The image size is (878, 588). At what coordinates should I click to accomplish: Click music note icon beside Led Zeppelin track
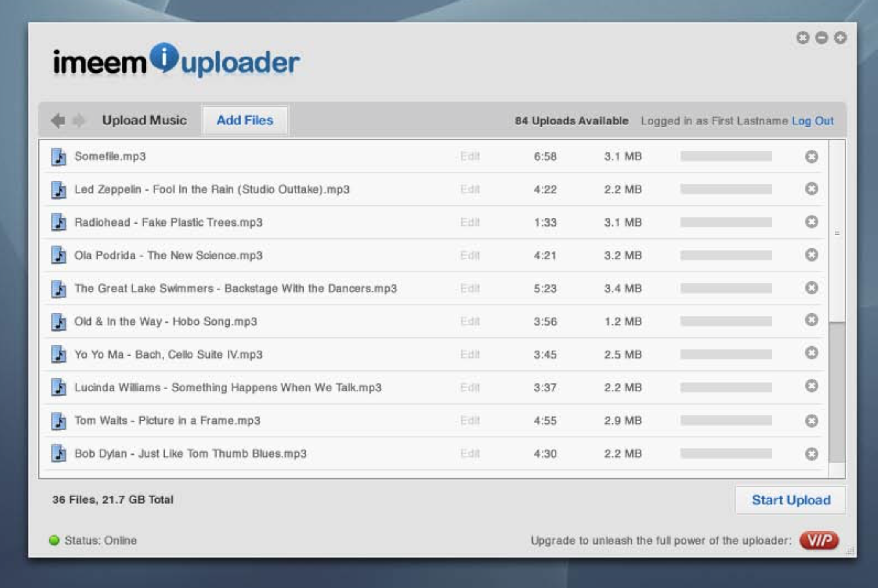(59, 189)
